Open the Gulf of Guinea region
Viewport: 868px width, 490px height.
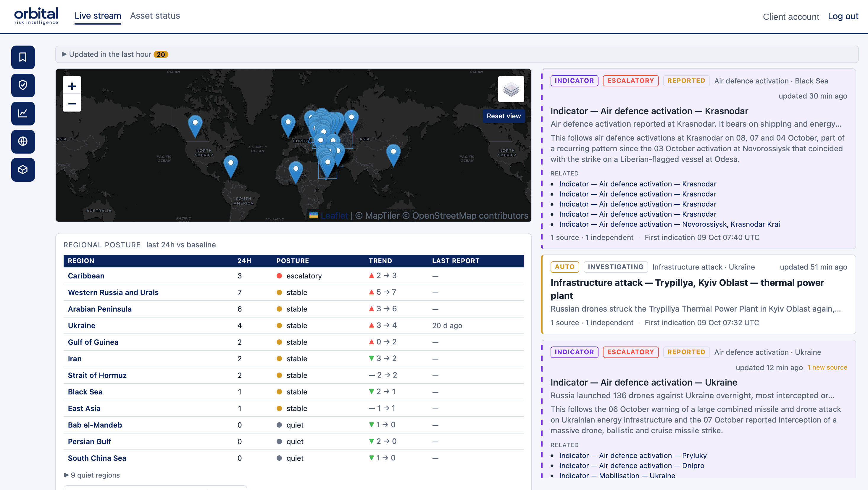(93, 342)
